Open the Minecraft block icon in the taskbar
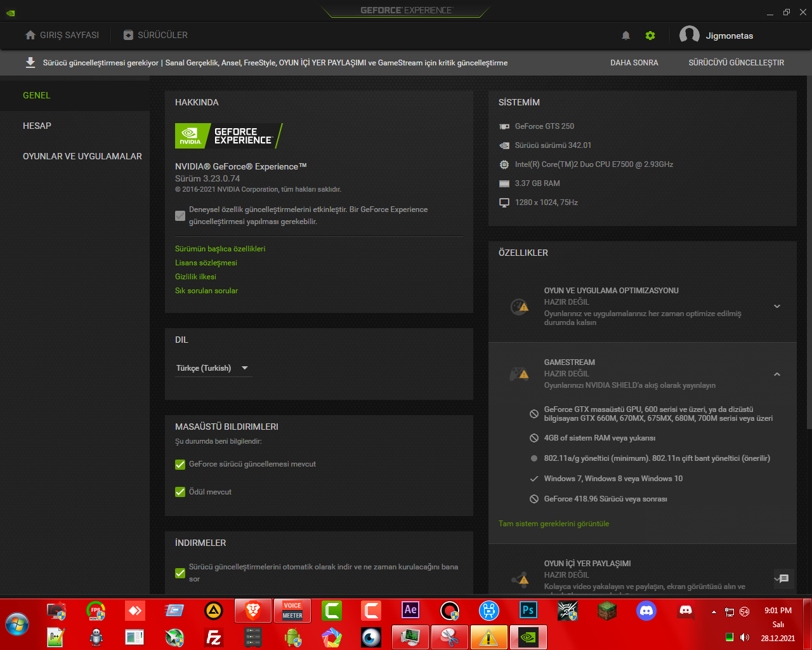This screenshot has width=812, height=650. point(607,611)
